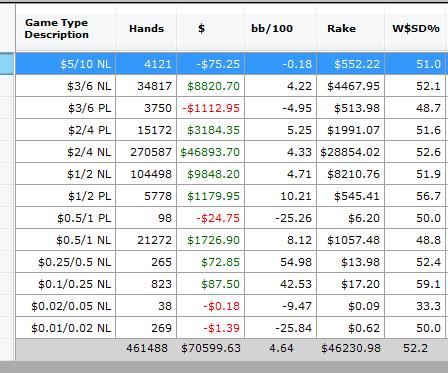Click the $87.50 winnings cell
The width and height of the screenshot is (448, 373).
click(210, 284)
